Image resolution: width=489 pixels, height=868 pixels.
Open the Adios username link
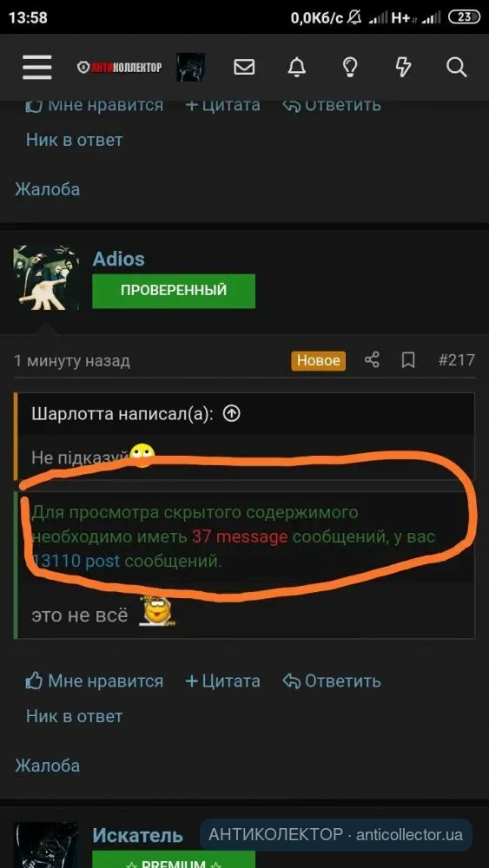(118, 259)
